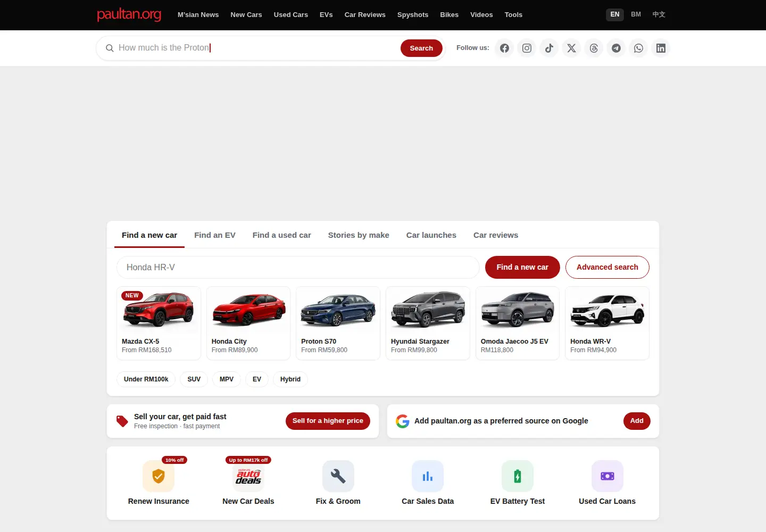Open the New Car Deals auto deals icon
Image resolution: width=766 pixels, height=532 pixels.
click(248, 476)
